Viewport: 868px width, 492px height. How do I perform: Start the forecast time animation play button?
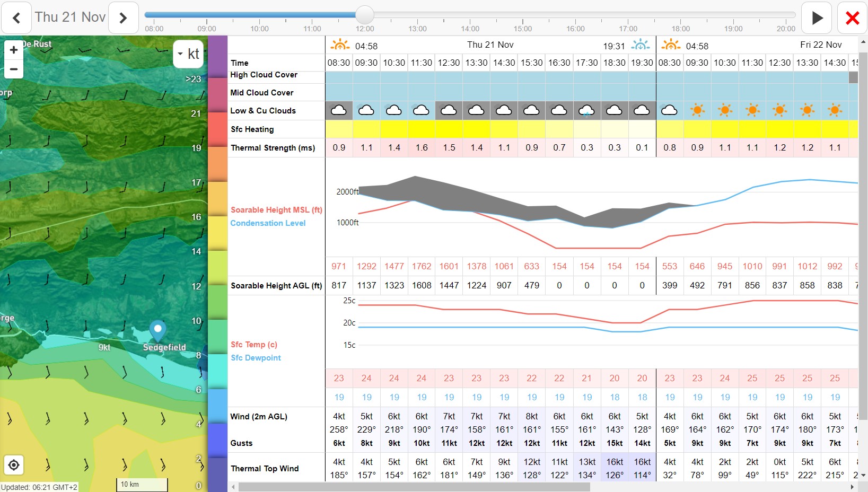817,17
